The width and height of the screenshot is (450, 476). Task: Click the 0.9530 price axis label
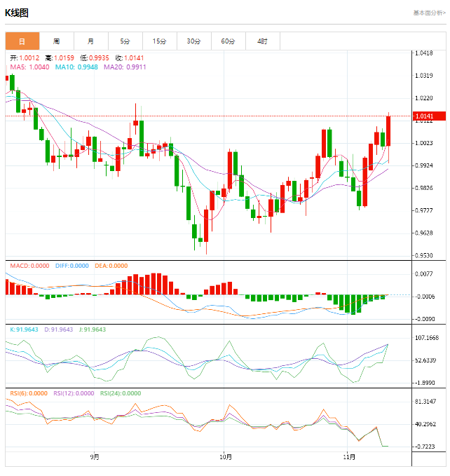pos(424,255)
